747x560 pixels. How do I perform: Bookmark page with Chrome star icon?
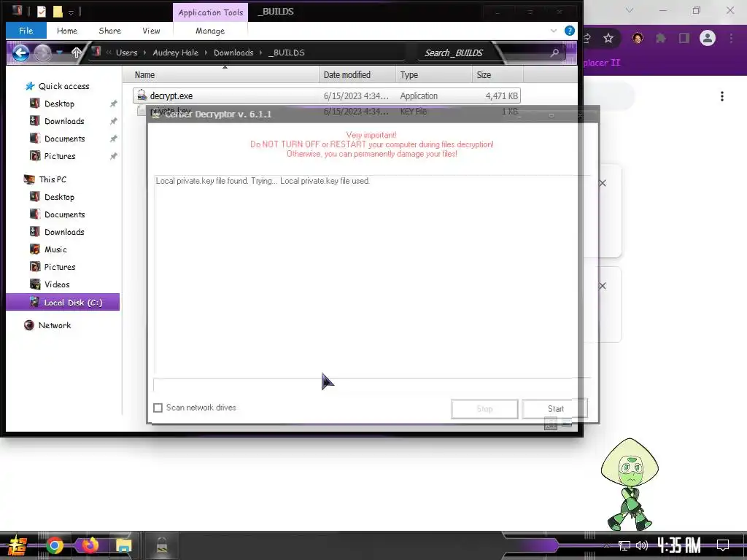click(608, 38)
